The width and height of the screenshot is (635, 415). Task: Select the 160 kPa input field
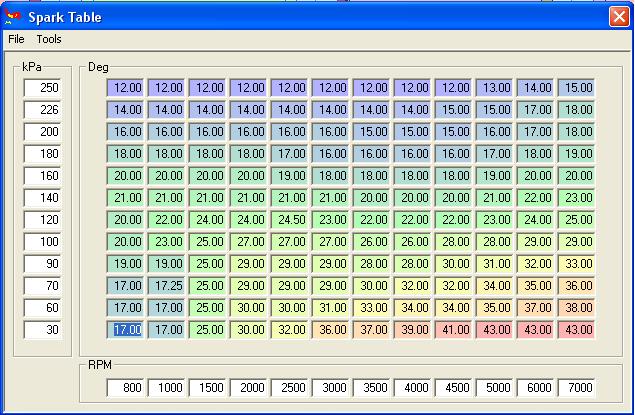pyautogui.click(x=42, y=176)
